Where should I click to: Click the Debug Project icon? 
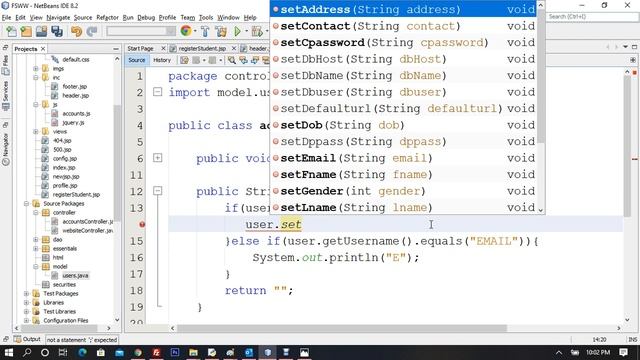coord(257,31)
